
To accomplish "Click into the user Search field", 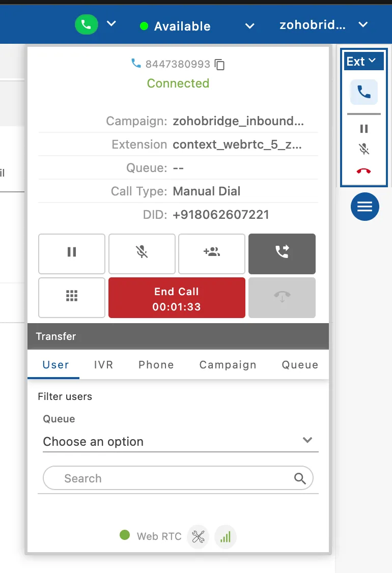I will (x=178, y=478).
